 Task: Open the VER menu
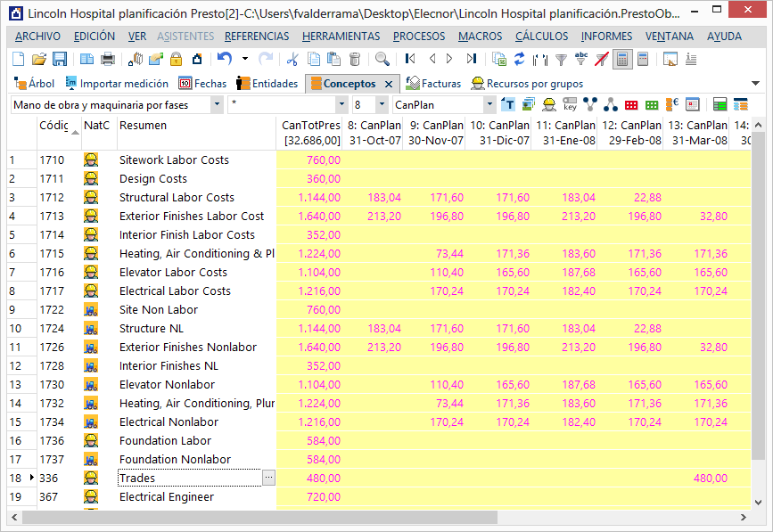click(137, 37)
